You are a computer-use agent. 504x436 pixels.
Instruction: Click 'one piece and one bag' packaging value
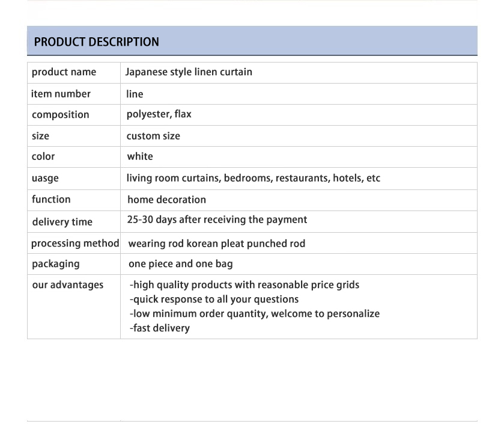click(x=180, y=264)
